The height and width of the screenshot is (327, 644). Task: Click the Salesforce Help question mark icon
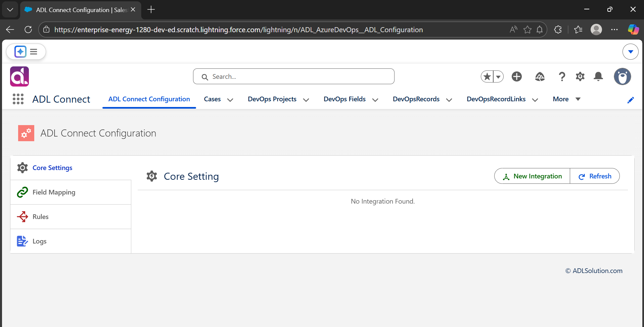[x=562, y=76]
